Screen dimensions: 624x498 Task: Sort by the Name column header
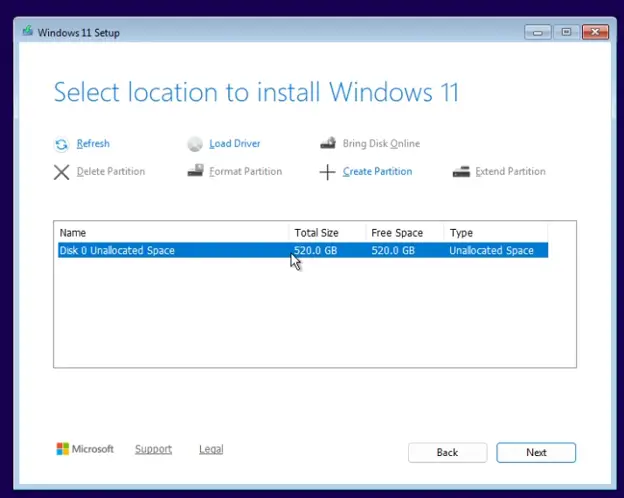coord(173,232)
